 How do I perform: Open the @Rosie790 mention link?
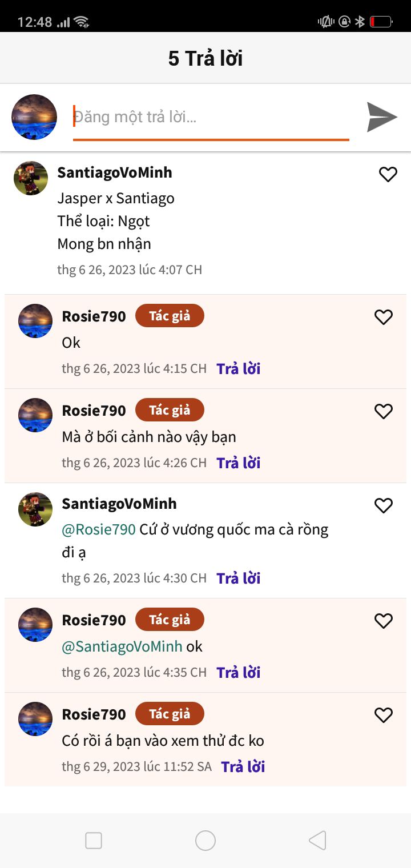pyautogui.click(x=99, y=529)
